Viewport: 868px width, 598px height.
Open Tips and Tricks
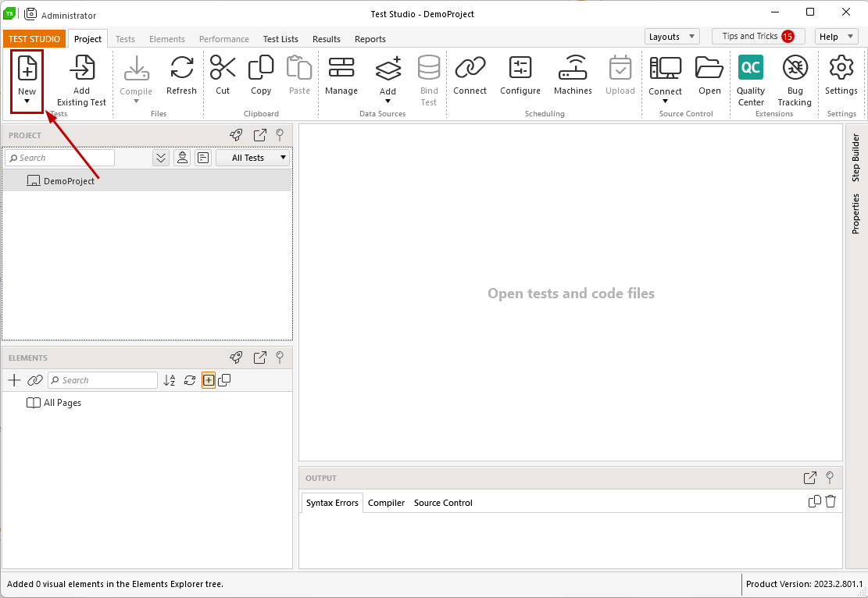coord(759,37)
